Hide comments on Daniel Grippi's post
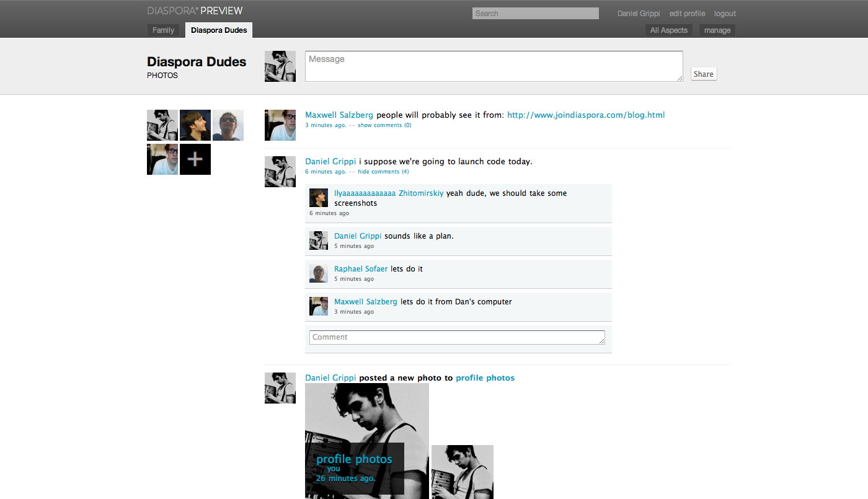The width and height of the screenshot is (868, 499). click(x=383, y=172)
